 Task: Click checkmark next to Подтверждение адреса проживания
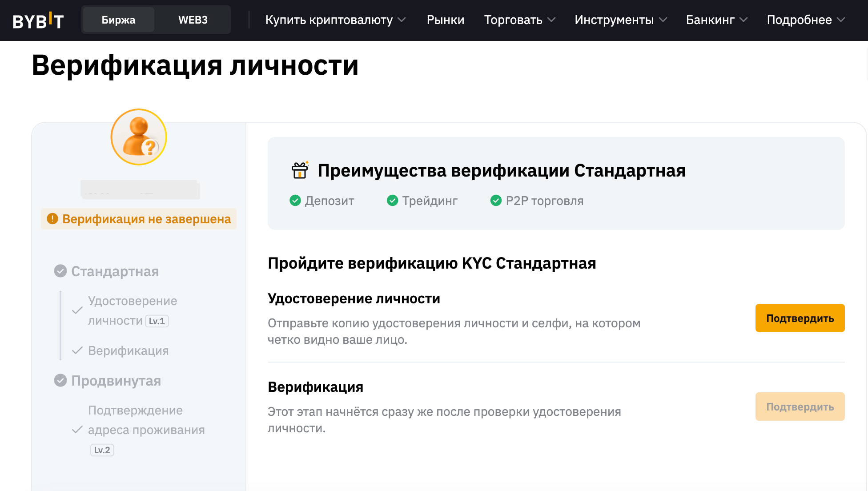[77, 430]
